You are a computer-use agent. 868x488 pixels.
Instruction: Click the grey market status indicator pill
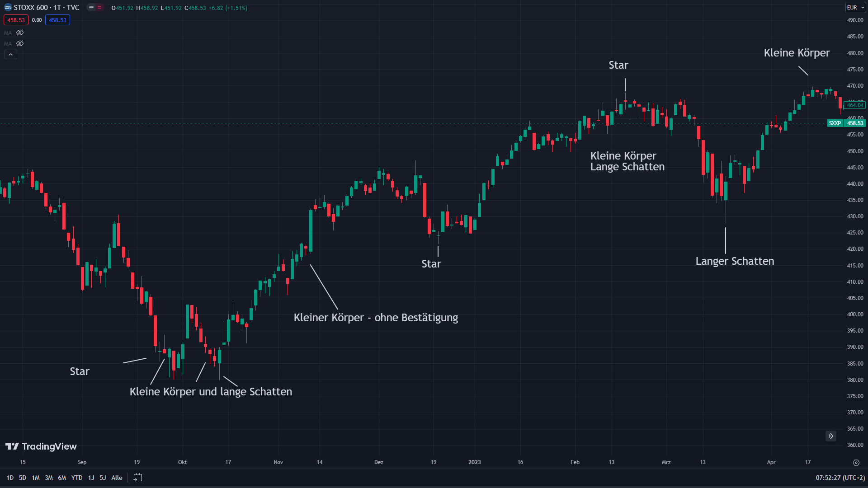(x=91, y=8)
